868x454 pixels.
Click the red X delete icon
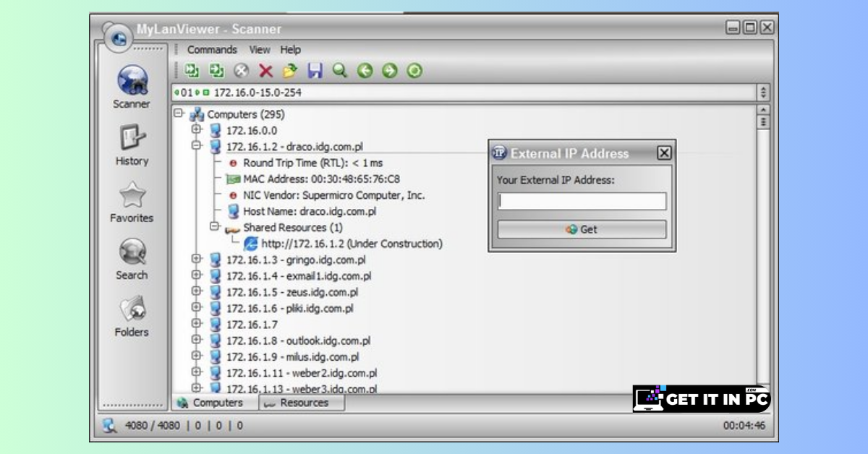pyautogui.click(x=265, y=70)
